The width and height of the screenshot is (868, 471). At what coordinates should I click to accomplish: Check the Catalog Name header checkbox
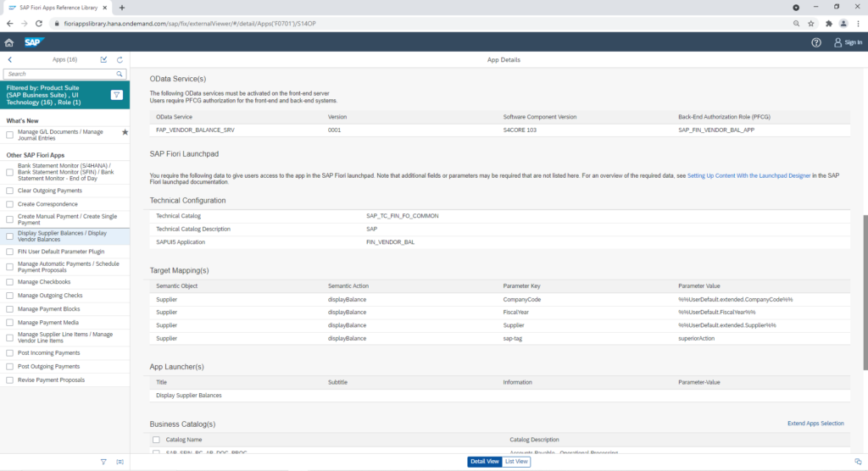pyautogui.click(x=156, y=440)
